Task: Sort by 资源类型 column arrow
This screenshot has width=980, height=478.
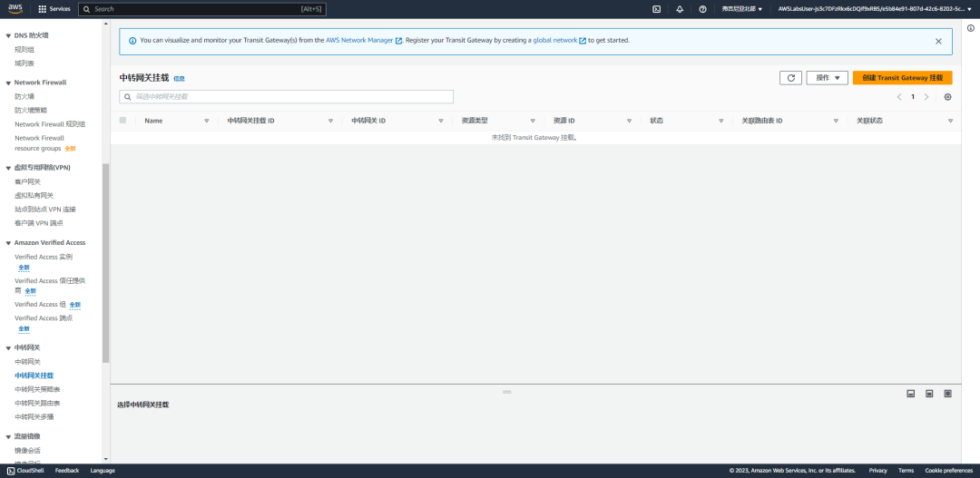Action: [533, 122]
